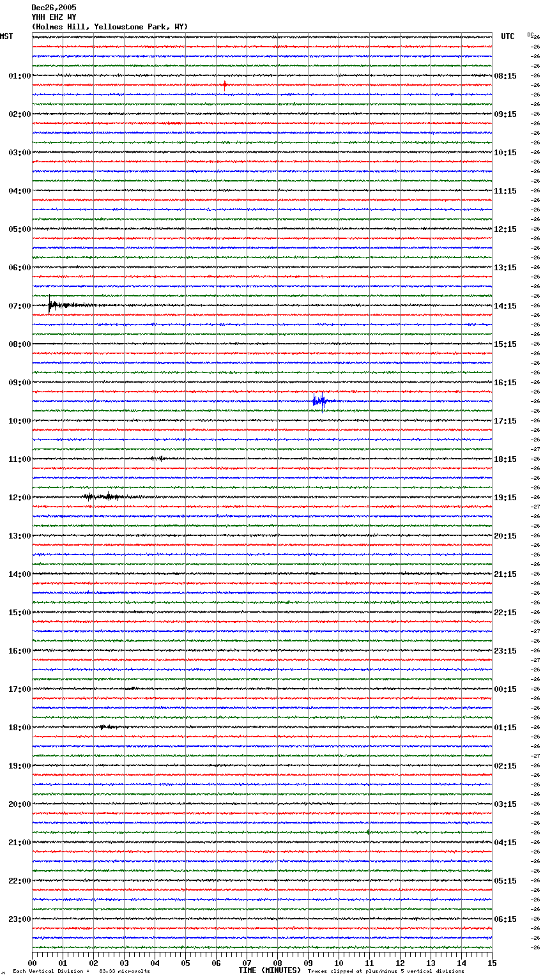Click the 06:15 UTC time label

(505, 919)
